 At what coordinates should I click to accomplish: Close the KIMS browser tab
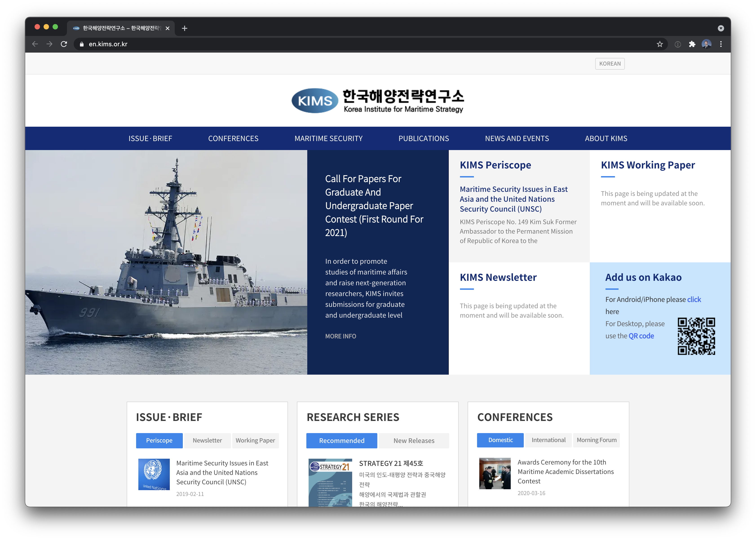click(x=168, y=29)
